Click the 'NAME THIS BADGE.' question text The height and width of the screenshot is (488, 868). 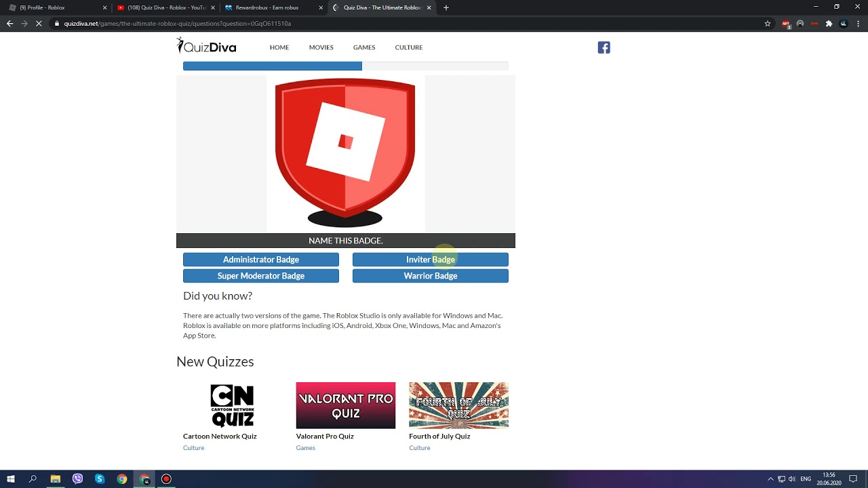pyautogui.click(x=346, y=241)
